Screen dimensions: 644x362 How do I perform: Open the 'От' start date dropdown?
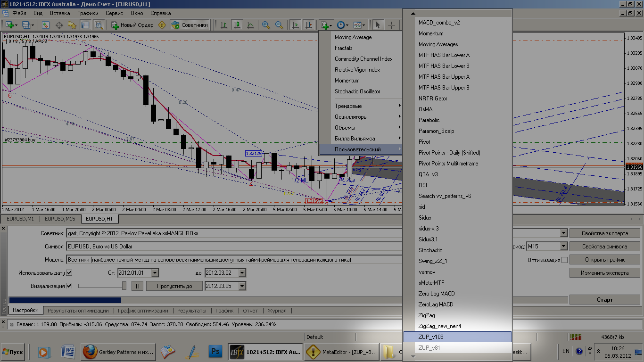[155, 273]
